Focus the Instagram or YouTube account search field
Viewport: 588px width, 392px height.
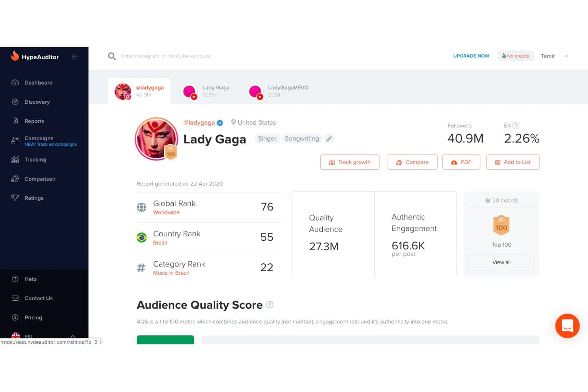click(x=166, y=56)
